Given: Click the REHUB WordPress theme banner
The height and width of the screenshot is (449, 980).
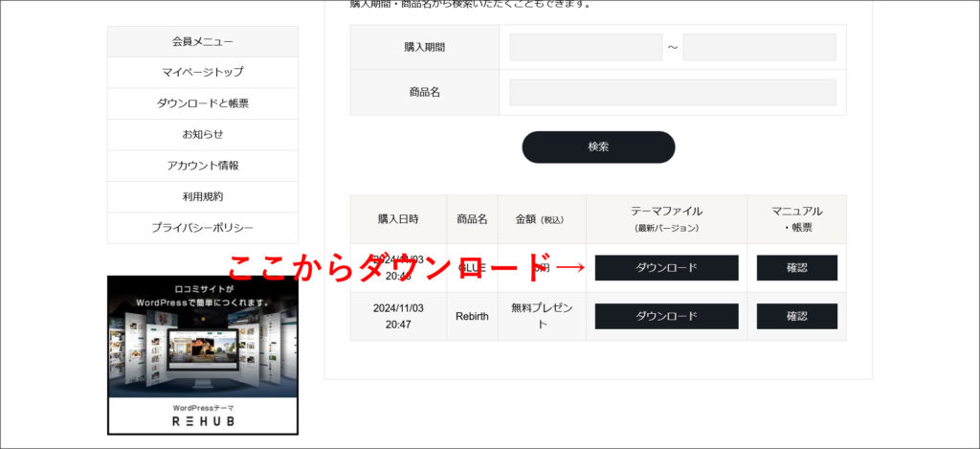Looking at the screenshot, I should click(203, 355).
